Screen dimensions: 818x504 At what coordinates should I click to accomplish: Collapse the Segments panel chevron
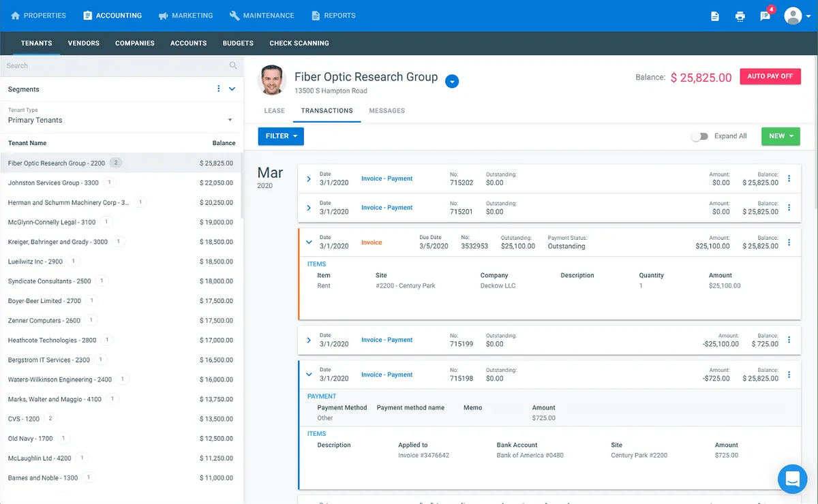click(232, 89)
